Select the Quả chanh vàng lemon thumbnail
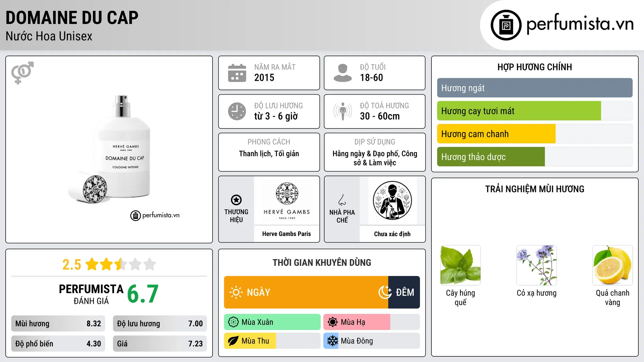Viewport: 644px width, 362px height. [613, 265]
